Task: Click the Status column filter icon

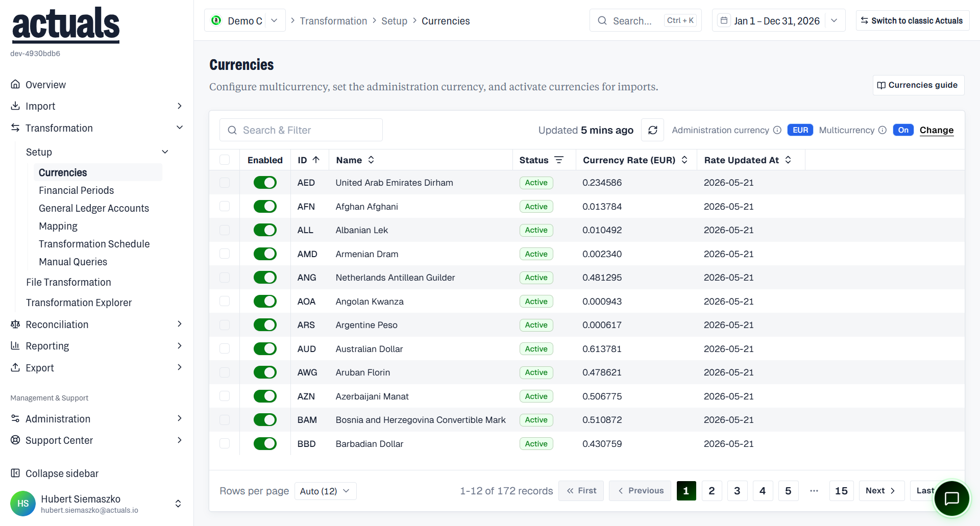Action: pos(559,160)
